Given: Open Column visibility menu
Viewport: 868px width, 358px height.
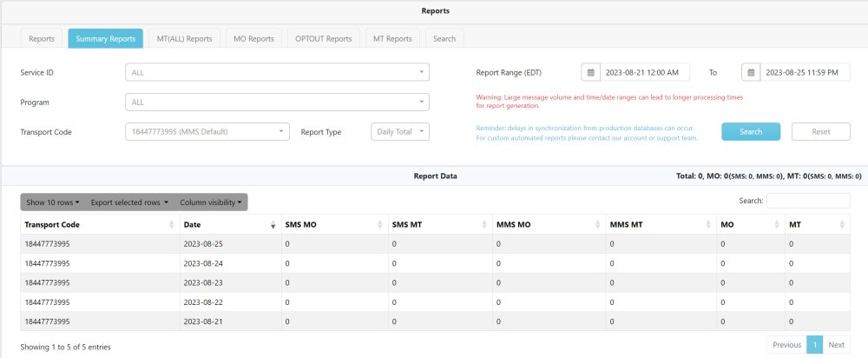Looking at the screenshot, I should tap(212, 202).
